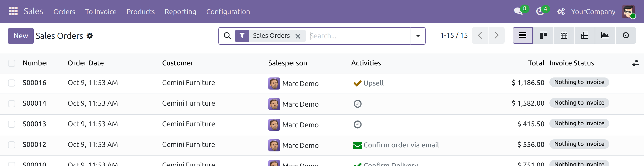Switch to calendar view
644x166 pixels.
(564, 35)
